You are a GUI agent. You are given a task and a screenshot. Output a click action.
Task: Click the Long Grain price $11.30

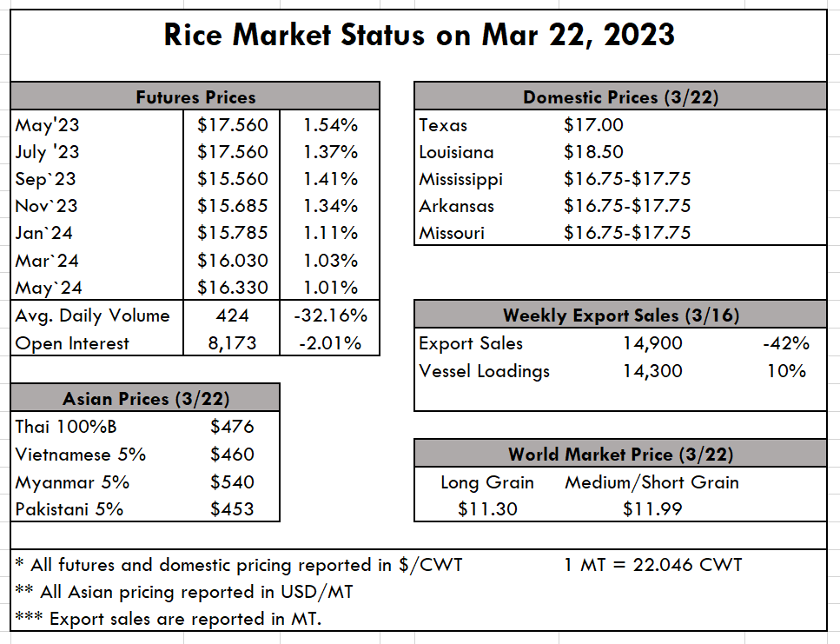487,508
